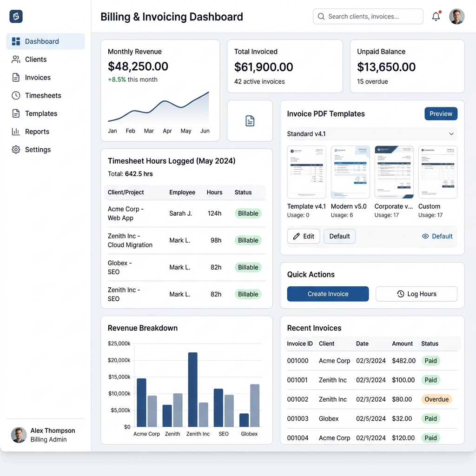The height and width of the screenshot is (476, 476).
Task: Click the document icon tile
Action: (250, 121)
